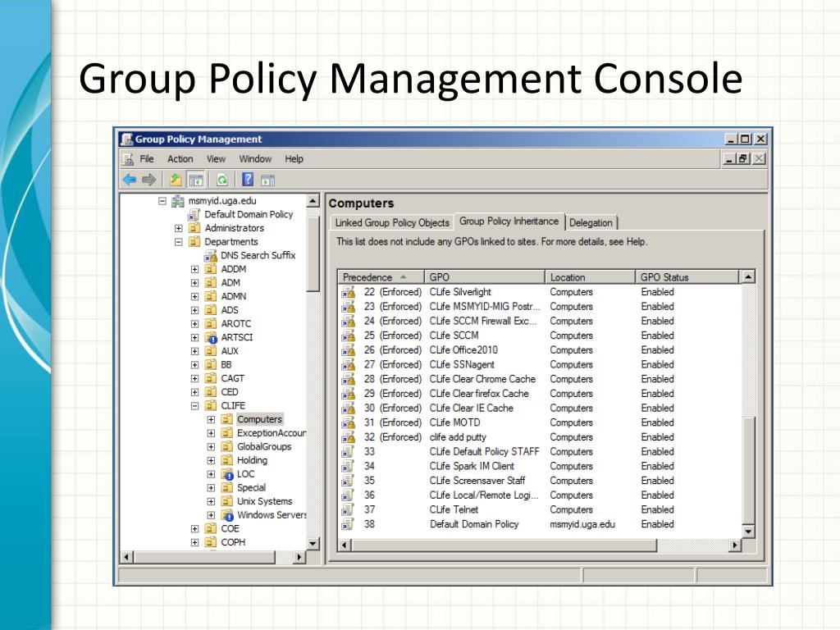Click the Default Domain Policy icon in the tree

point(194,215)
